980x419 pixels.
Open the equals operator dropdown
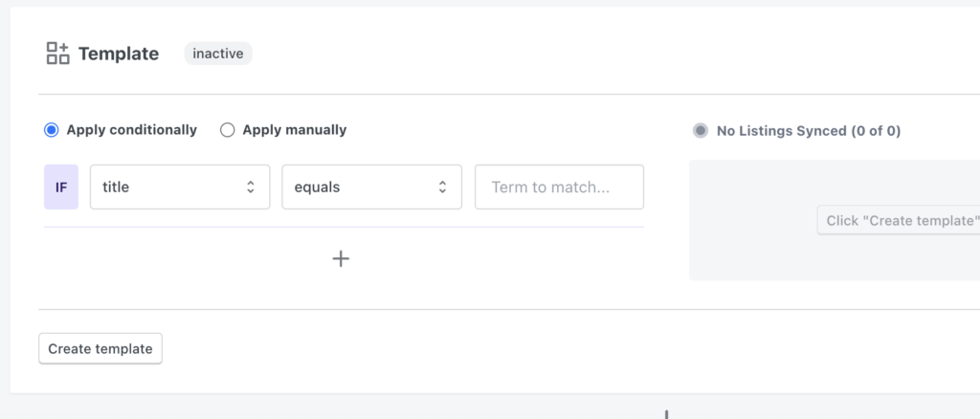(371, 187)
